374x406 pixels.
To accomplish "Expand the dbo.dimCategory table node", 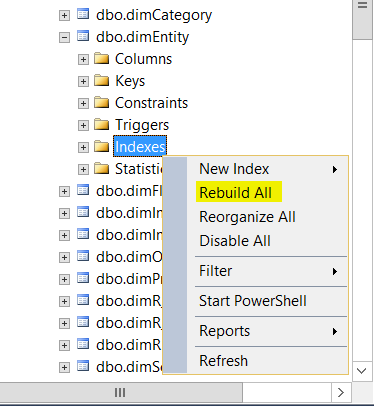I will point(64,15).
